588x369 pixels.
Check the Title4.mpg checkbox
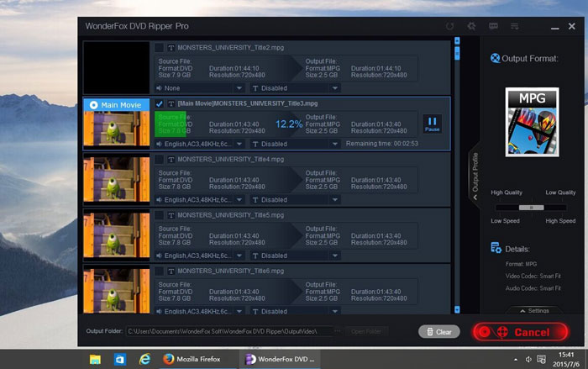click(x=159, y=160)
